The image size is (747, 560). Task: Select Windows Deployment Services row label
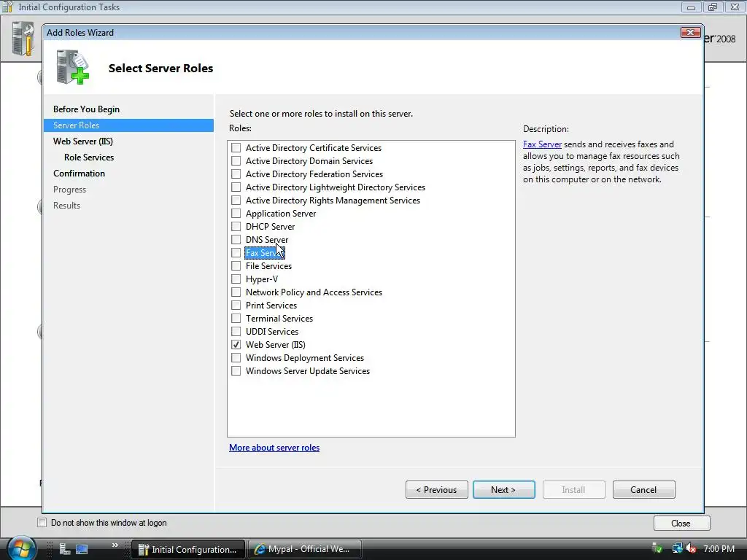click(x=305, y=357)
